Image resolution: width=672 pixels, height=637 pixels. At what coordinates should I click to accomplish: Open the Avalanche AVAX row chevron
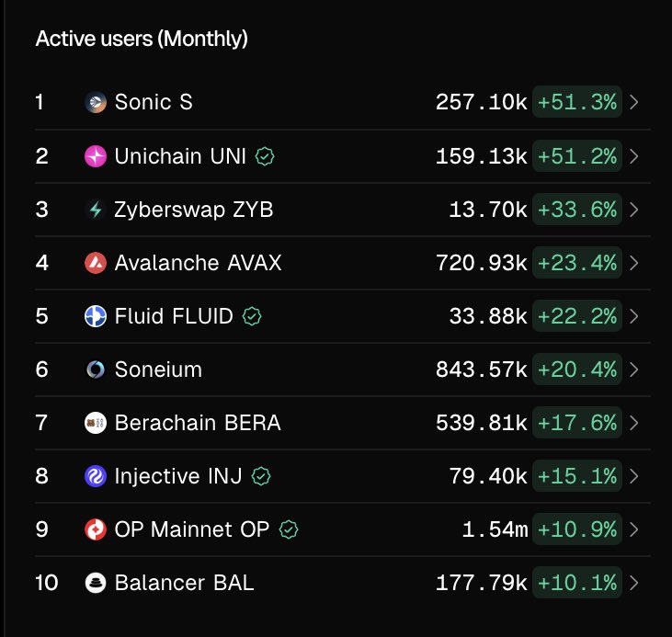coord(634,263)
